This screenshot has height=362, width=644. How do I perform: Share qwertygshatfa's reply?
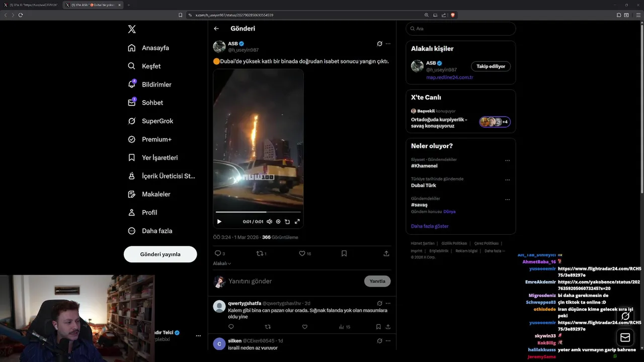388,327
